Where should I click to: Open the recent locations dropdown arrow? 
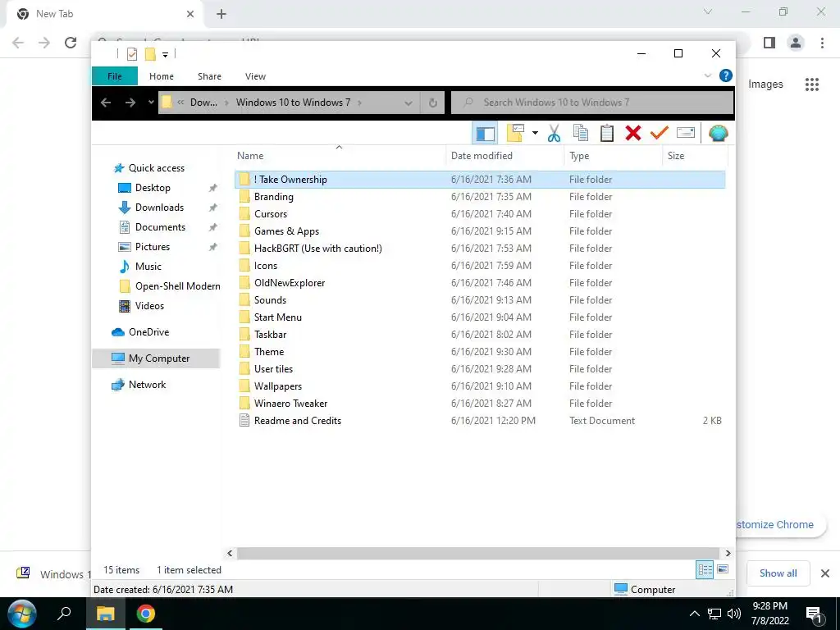151,103
